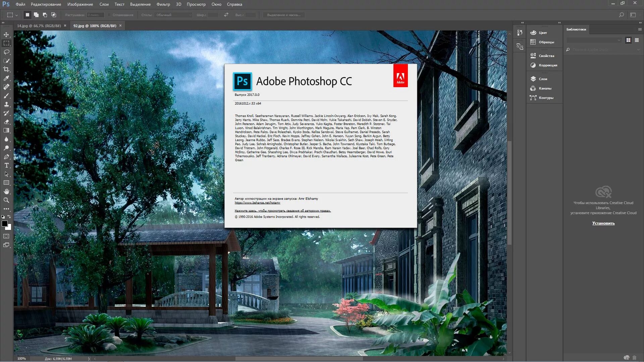
Task: Toggle the Сглаживание checkbox
Action: coord(109,15)
